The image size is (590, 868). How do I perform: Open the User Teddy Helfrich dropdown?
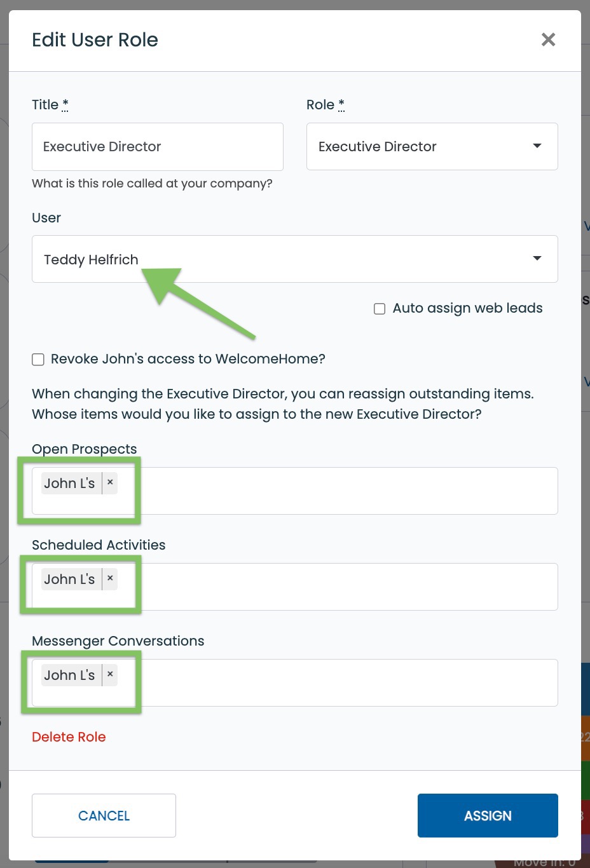(x=295, y=259)
